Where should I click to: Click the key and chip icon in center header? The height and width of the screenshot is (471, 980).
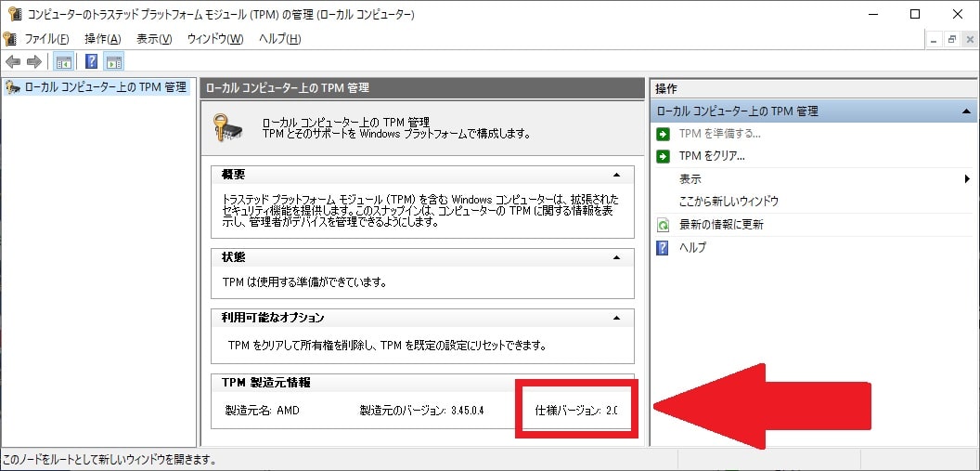226,125
